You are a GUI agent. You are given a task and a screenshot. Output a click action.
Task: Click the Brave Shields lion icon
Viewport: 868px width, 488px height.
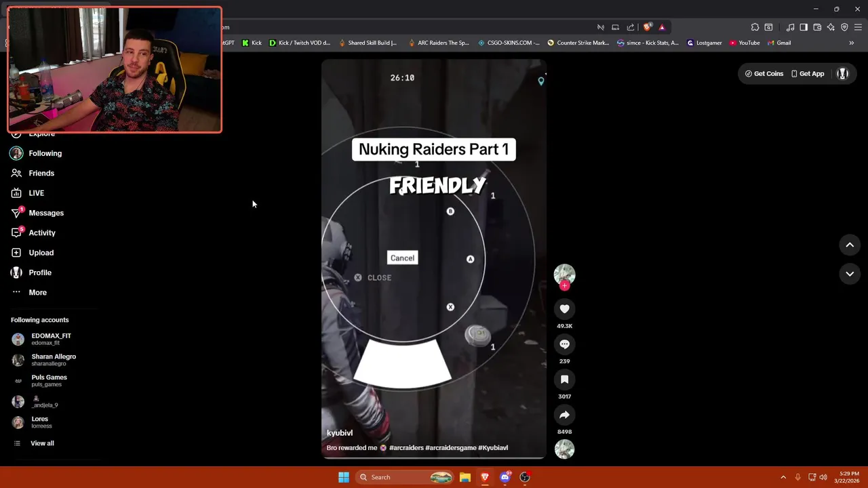648,27
